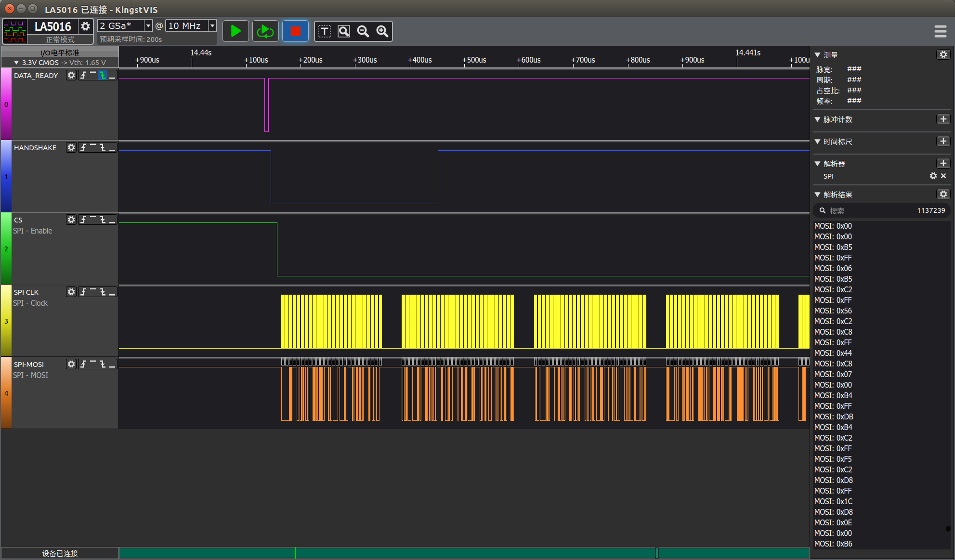Screen dimensions: 955x560
Task: Open SPI CLK channel settings gear
Action: [71, 292]
